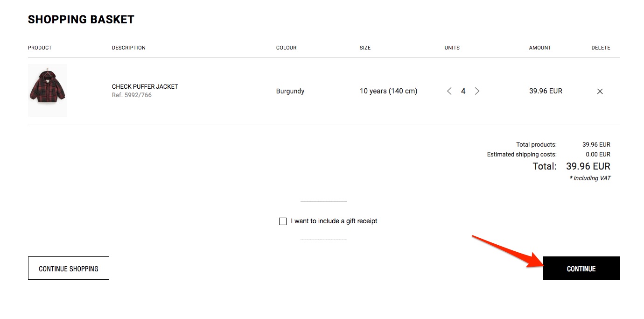Click the Ref. 5992/766 reference text
644x319 pixels.
click(x=132, y=95)
